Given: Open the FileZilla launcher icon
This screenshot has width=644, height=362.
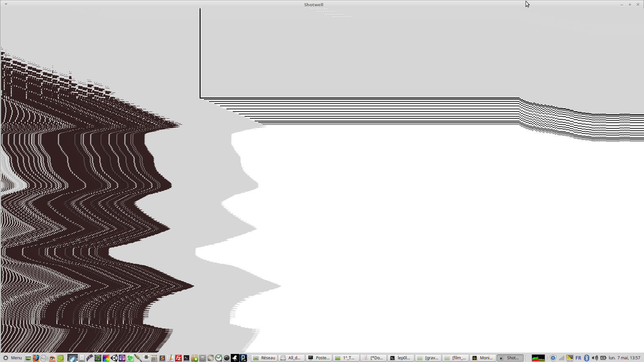Looking at the screenshot, I should 178,358.
